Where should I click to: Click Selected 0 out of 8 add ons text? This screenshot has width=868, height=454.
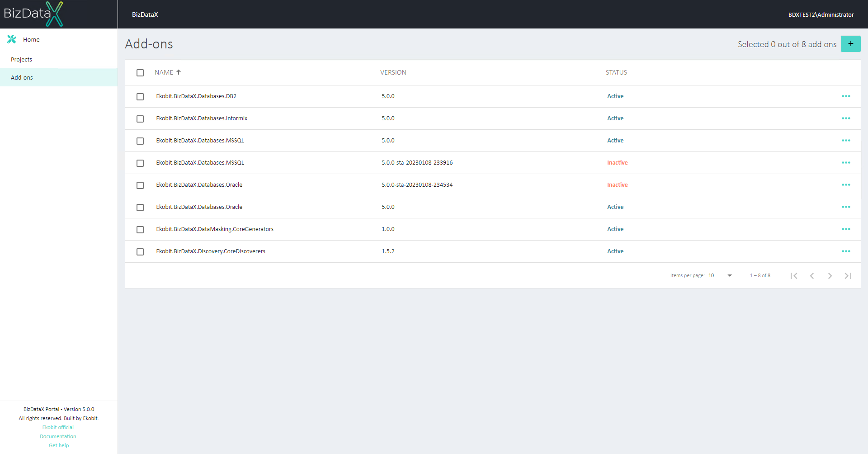click(x=787, y=44)
